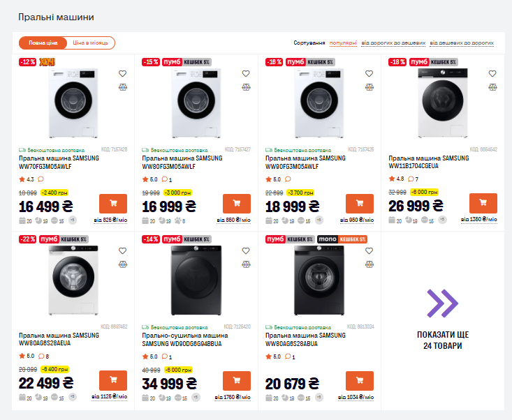Open installment 'від 826 ₴/міс' link
Image resolution: width=512 pixels, height=420 pixels.
click(109, 220)
